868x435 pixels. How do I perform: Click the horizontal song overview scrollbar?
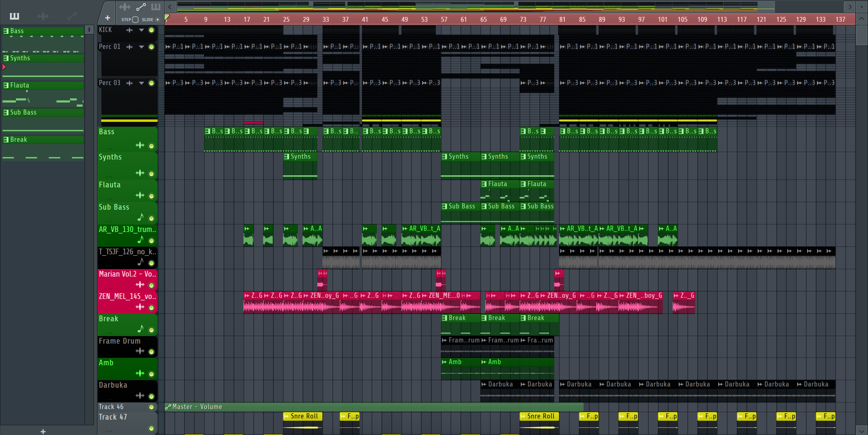pyautogui.click(x=476, y=7)
